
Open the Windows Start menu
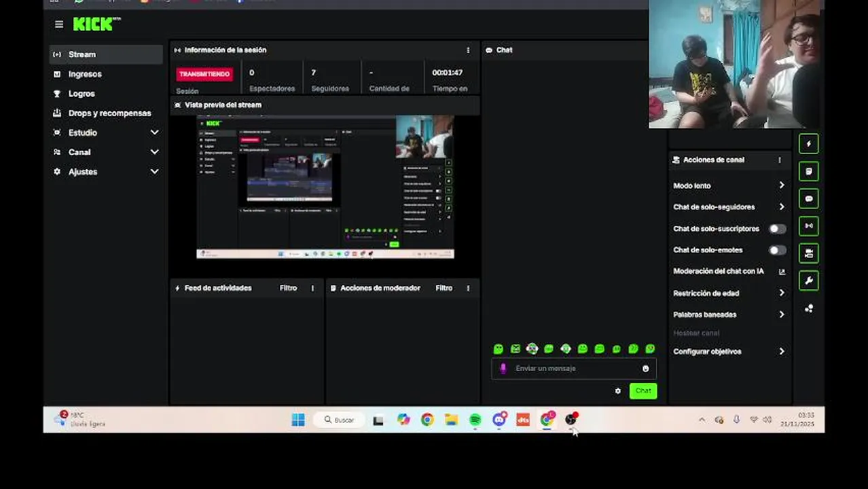point(298,420)
